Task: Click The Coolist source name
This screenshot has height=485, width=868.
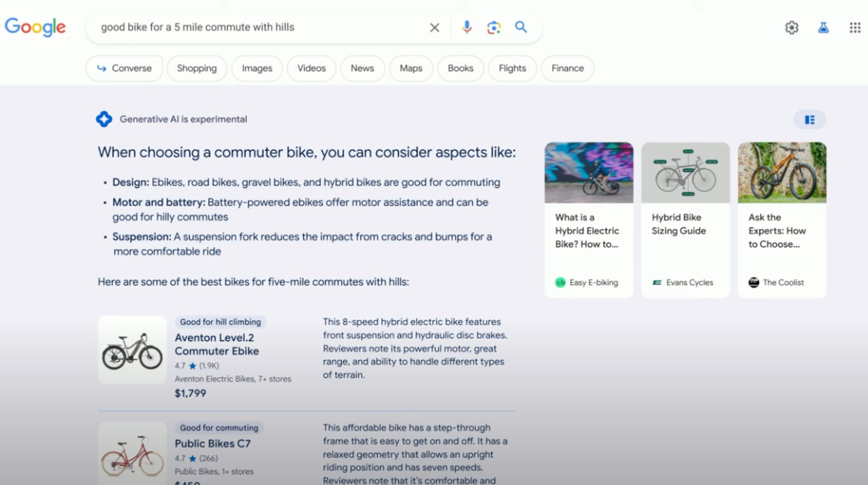Action: click(x=783, y=282)
